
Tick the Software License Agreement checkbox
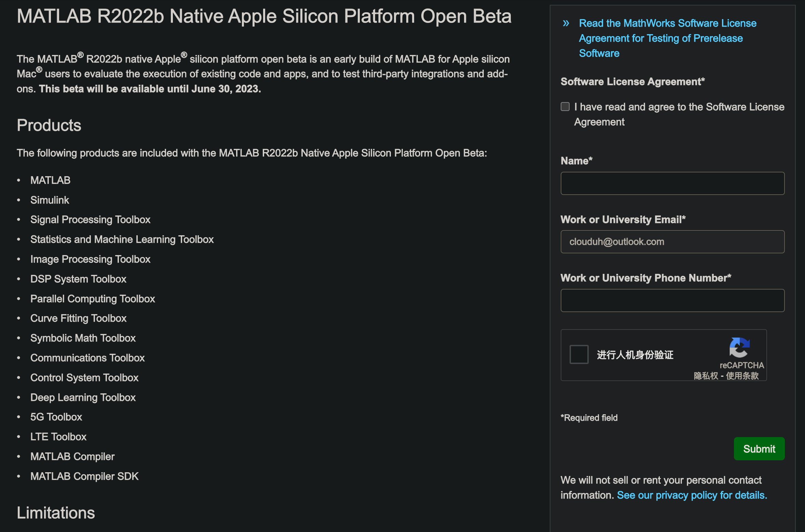coord(565,107)
